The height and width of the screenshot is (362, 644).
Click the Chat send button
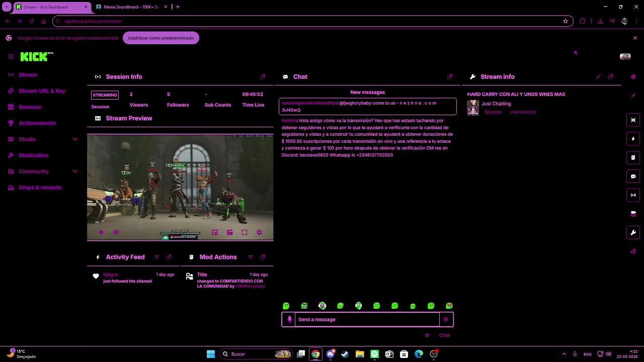coord(444,335)
